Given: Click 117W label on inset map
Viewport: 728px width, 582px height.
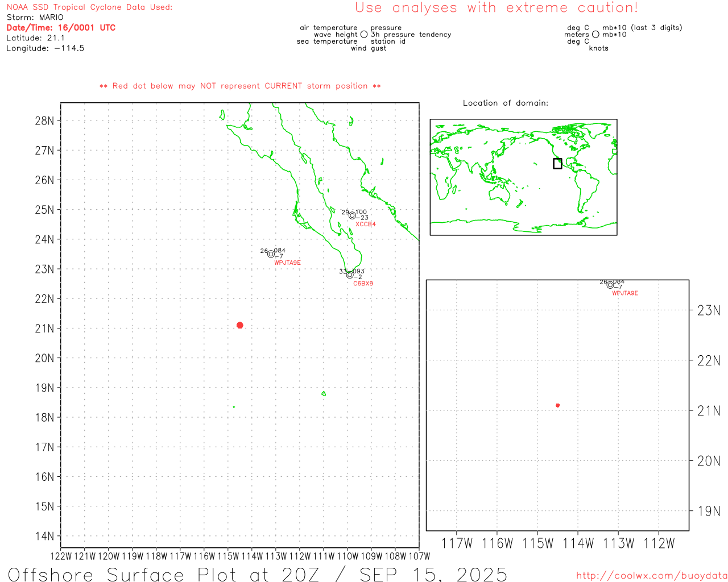Looking at the screenshot, I should [457, 543].
